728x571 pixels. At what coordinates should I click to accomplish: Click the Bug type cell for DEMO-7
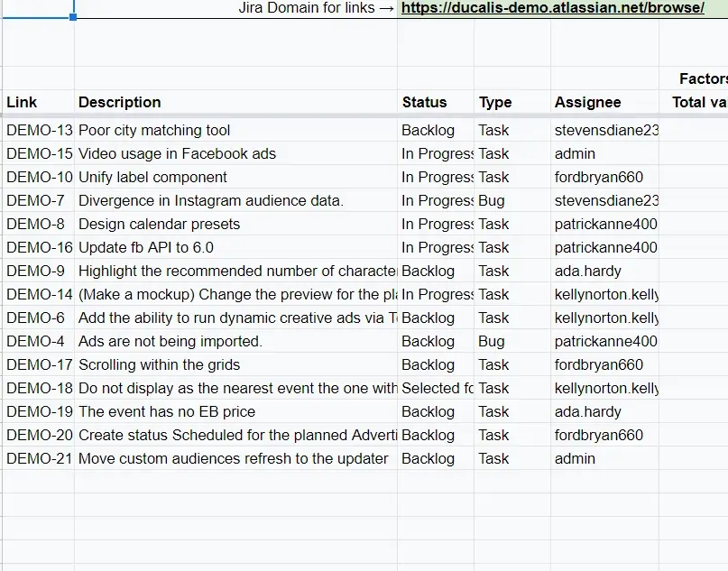click(x=512, y=200)
